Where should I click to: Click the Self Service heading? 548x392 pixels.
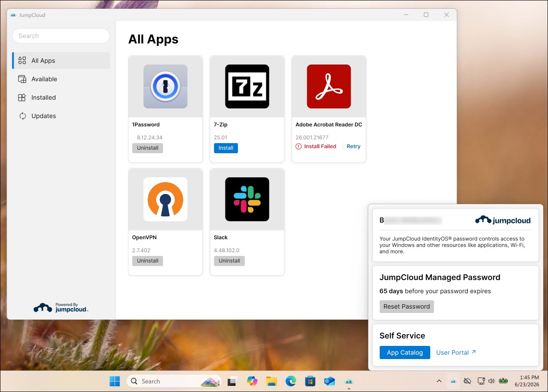click(402, 336)
